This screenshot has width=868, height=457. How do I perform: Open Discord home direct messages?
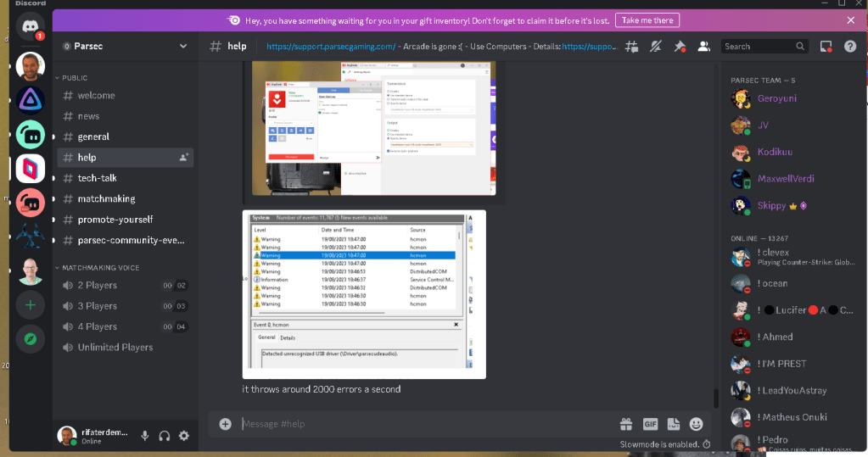coord(30,25)
